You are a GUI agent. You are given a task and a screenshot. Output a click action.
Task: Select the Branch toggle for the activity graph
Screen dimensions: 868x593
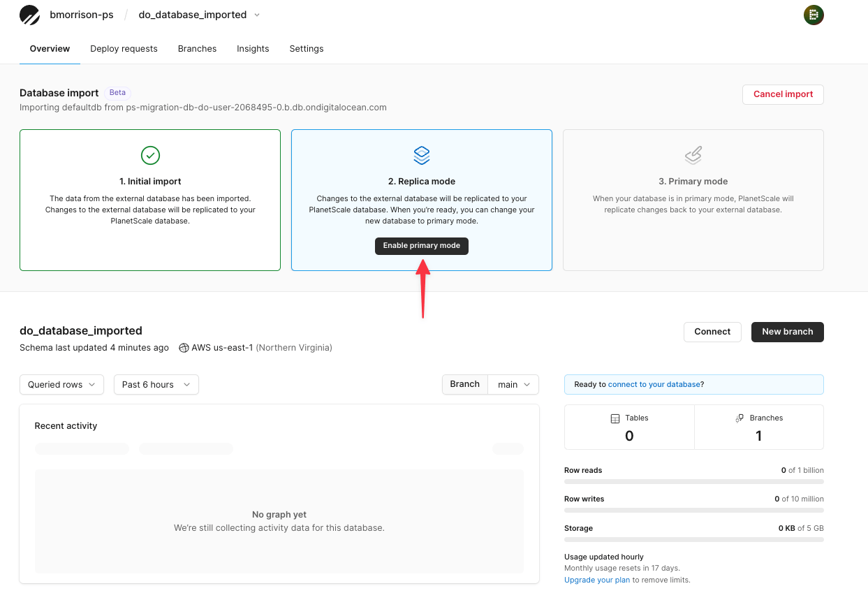[464, 384]
